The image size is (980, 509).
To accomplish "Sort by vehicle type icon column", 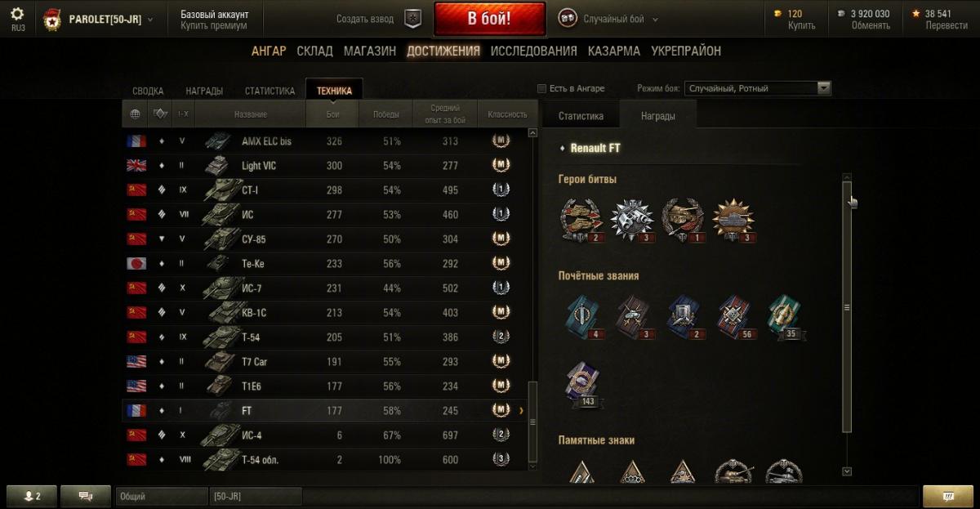I will pyautogui.click(x=160, y=114).
